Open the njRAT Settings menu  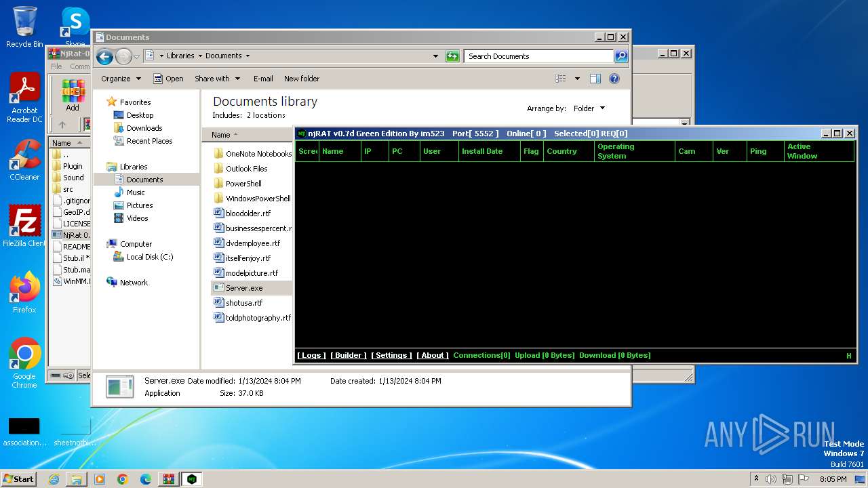pos(391,355)
